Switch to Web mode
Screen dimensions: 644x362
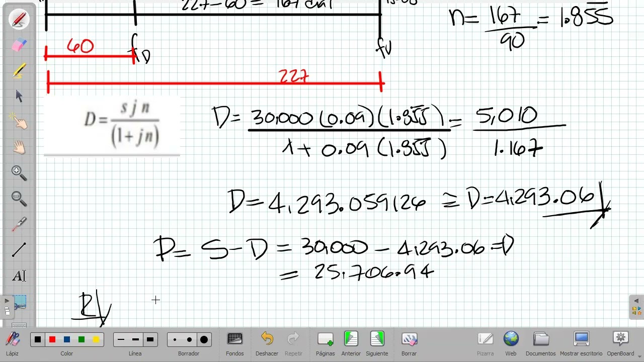(511, 344)
